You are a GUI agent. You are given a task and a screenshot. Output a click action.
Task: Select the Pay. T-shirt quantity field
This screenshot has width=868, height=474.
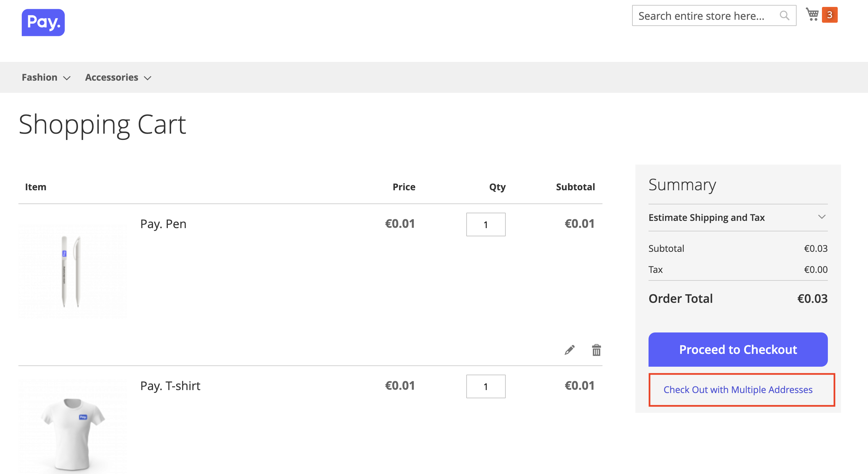pos(486,386)
